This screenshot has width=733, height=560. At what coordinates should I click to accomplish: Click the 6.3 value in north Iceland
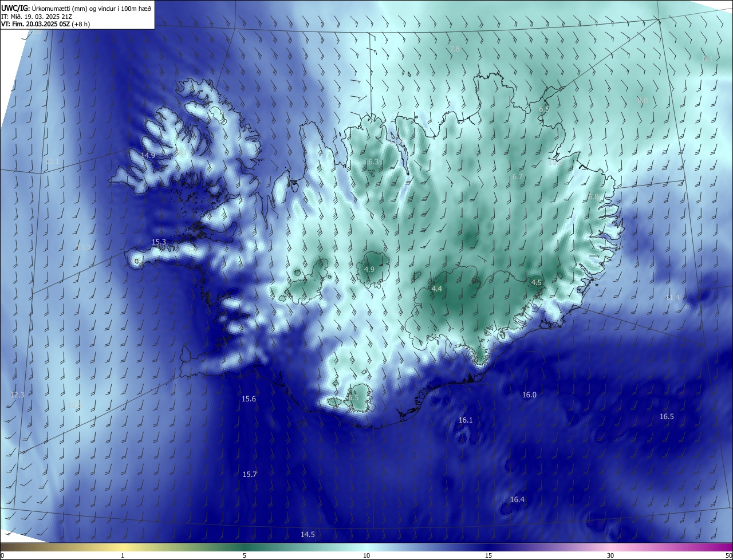[x=373, y=162]
